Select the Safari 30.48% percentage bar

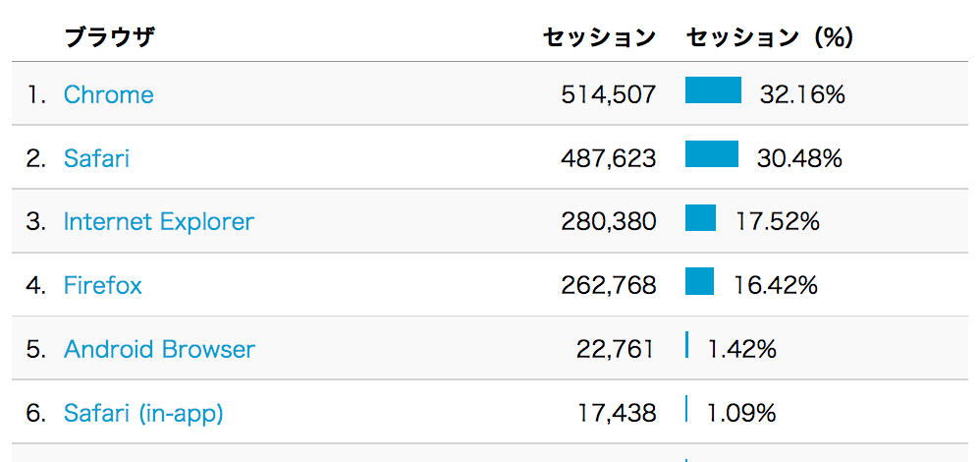pyautogui.click(x=712, y=154)
